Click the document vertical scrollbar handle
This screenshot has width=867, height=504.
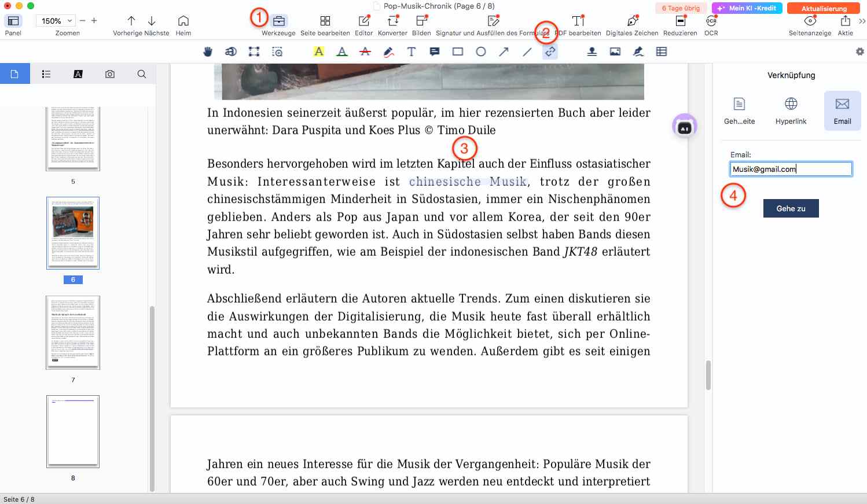(x=708, y=375)
